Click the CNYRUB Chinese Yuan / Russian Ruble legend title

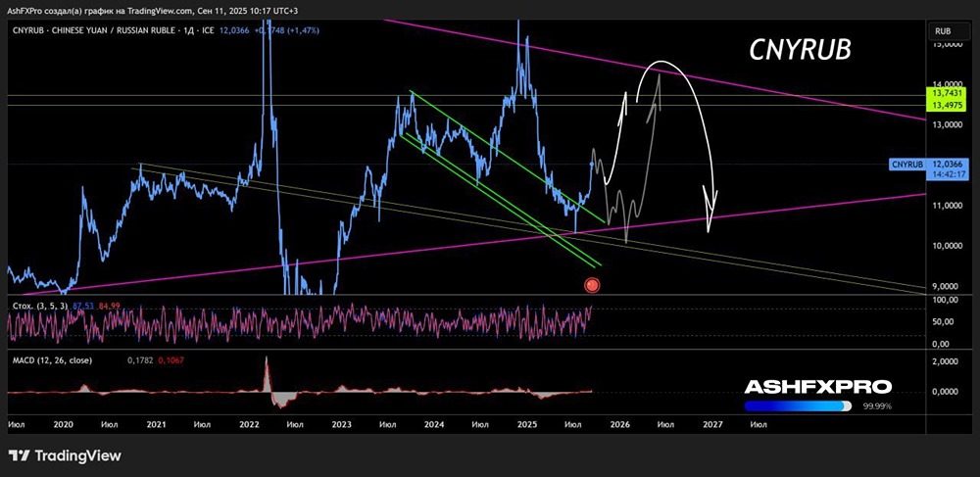pyautogui.click(x=112, y=30)
